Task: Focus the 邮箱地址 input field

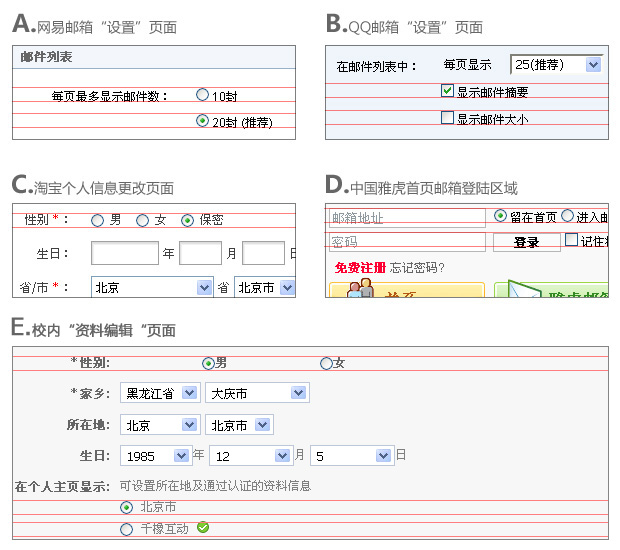Action: click(x=407, y=218)
